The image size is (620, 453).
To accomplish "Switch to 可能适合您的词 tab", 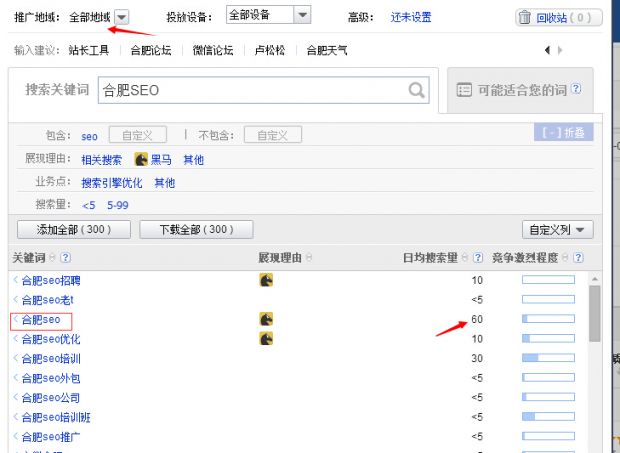I will (x=519, y=90).
